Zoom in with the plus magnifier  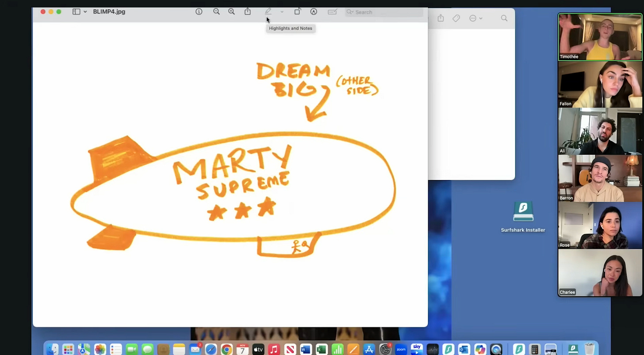pos(231,12)
